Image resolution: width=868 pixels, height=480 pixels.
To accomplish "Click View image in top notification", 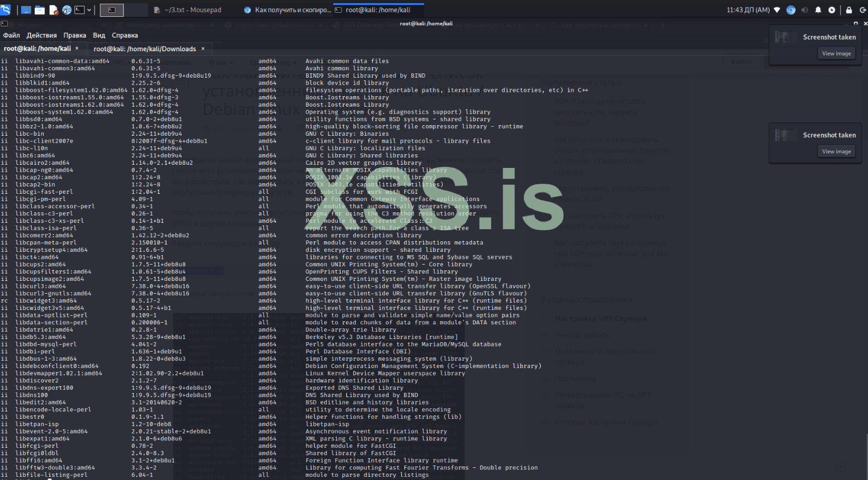I will tap(836, 53).
